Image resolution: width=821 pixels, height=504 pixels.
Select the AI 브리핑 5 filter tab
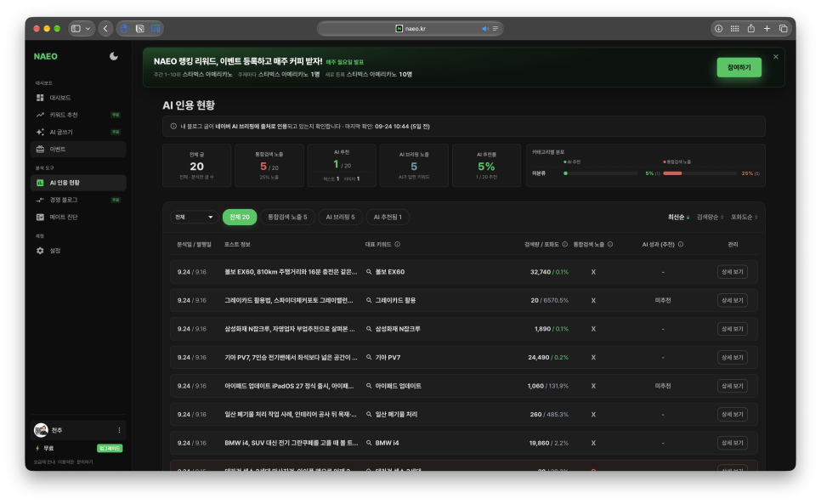pyautogui.click(x=340, y=218)
